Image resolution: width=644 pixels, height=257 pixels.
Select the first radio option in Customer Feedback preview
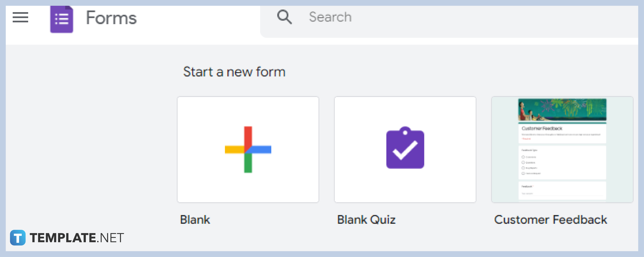pos(523,157)
